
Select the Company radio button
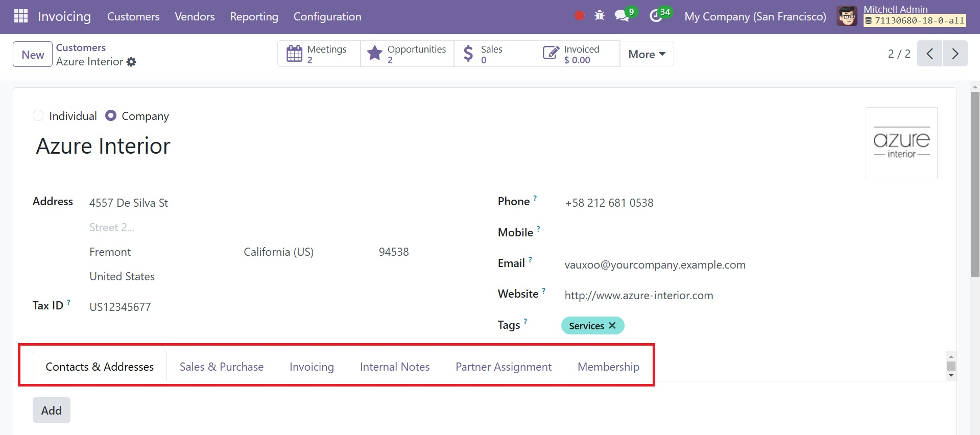pyautogui.click(x=110, y=116)
